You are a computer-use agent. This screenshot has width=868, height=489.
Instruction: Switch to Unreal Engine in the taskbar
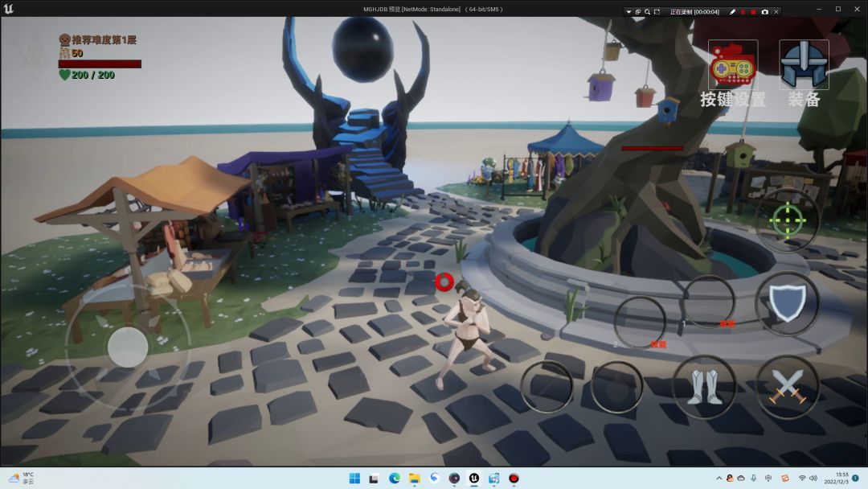click(474, 479)
